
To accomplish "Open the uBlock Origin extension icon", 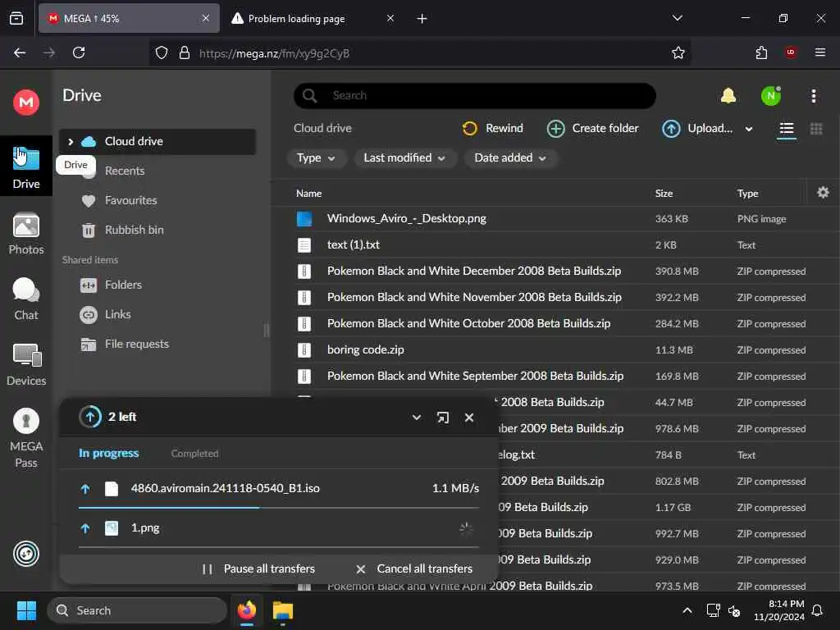I will click(791, 52).
